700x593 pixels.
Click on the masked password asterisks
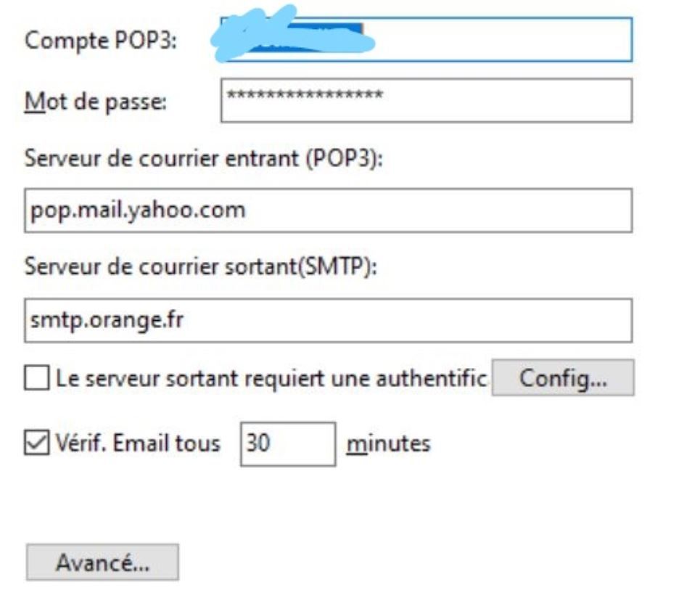click(x=305, y=96)
